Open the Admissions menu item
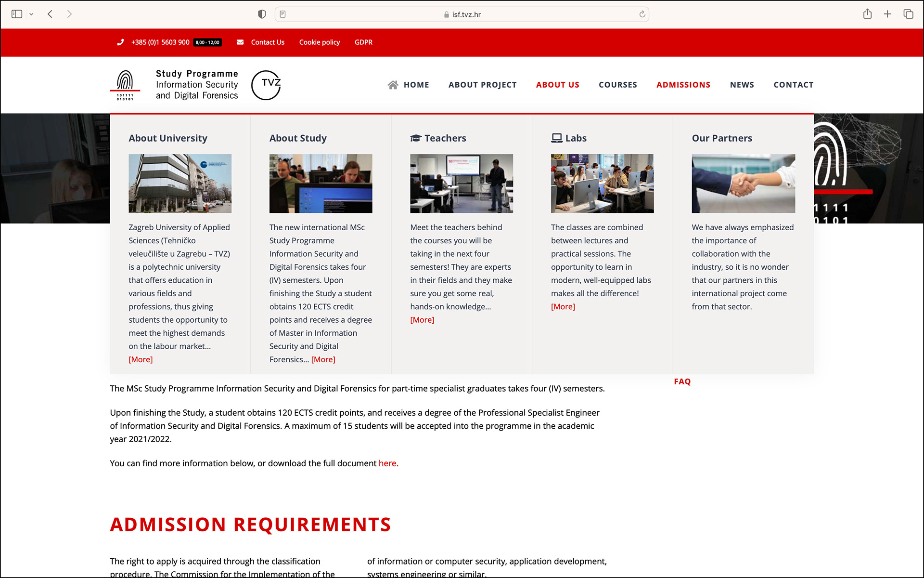The width and height of the screenshot is (924, 578). click(683, 85)
